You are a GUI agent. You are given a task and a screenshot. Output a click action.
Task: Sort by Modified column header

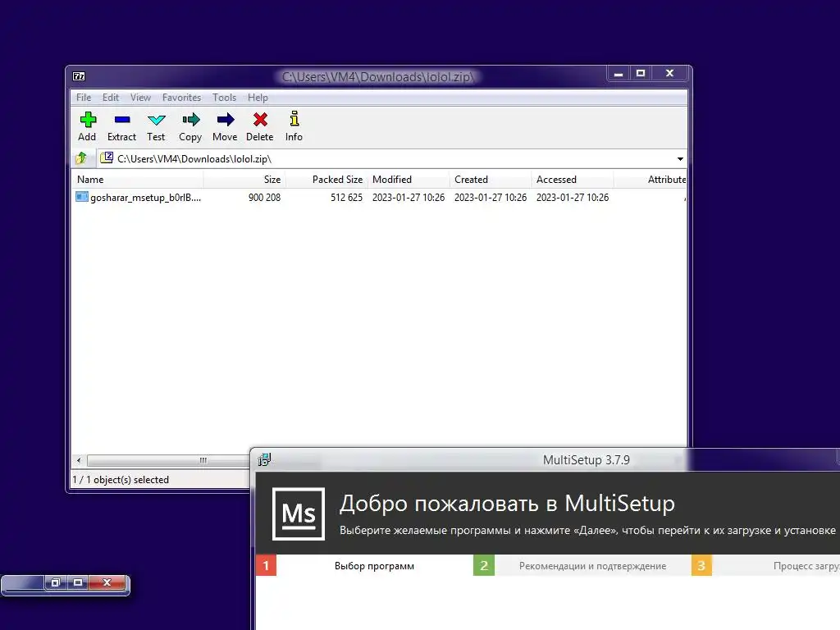(409, 180)
